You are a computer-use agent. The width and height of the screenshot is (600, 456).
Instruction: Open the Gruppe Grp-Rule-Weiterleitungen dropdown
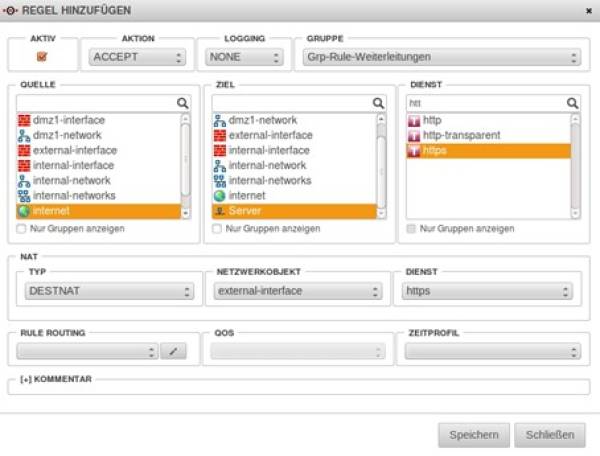point(441,57)
